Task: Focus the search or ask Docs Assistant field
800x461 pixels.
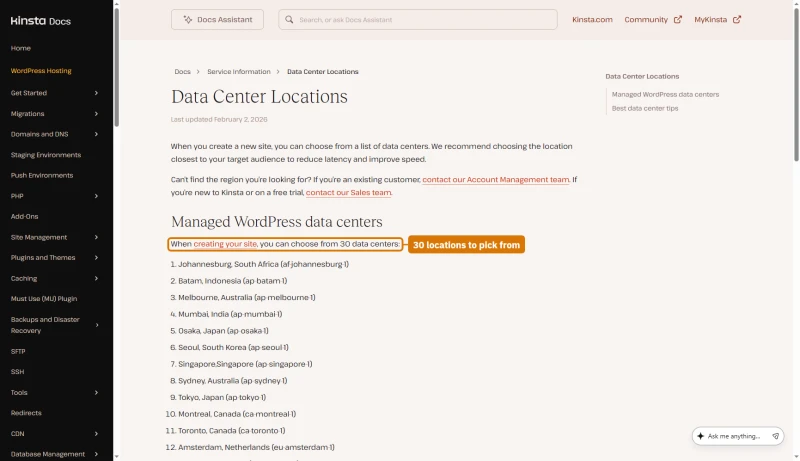Action: (418, 19)
